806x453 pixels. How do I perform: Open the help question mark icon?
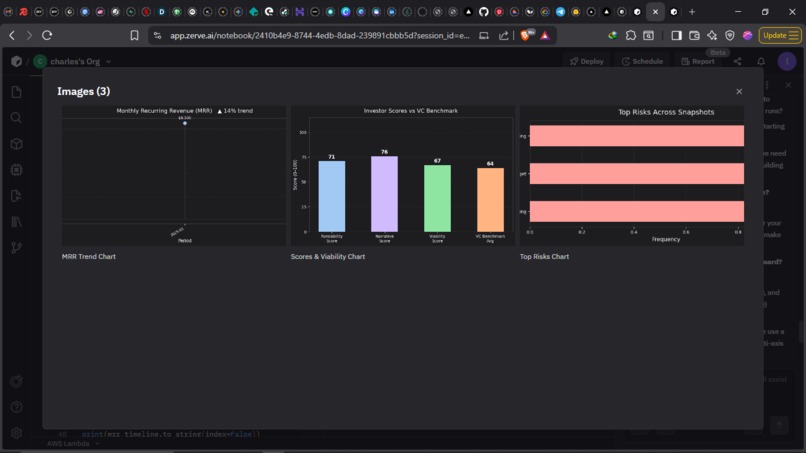(16, 407)
